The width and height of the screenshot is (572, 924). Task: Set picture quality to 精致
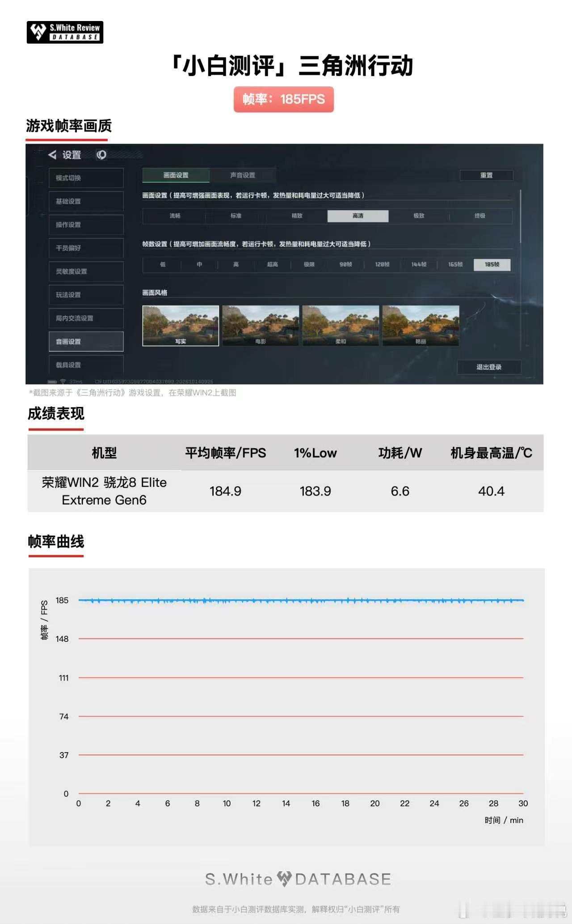point(297,216)
